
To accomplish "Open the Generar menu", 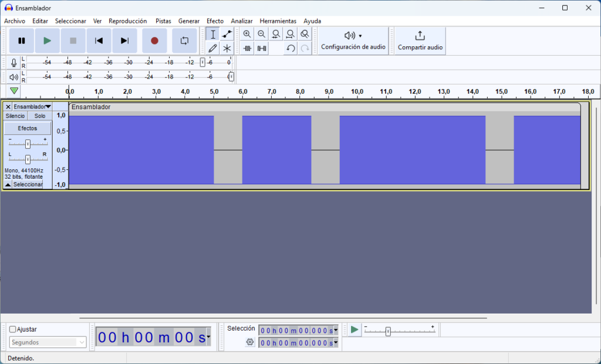I will 189,21.
